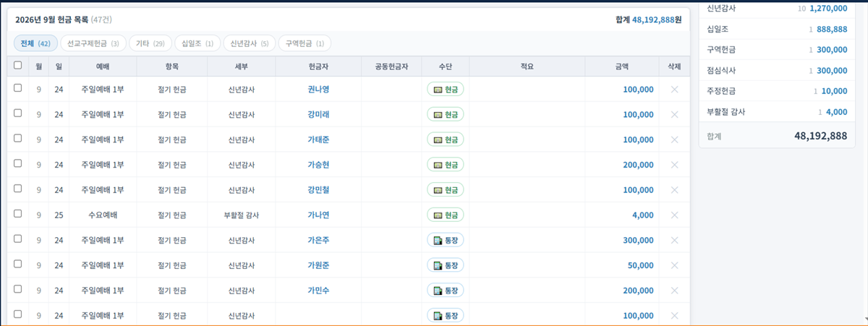Viewport: 868px width, 326px height.
Task: Click 부활절 감사 4,000 in summary panel
Action: click(777, 112)
